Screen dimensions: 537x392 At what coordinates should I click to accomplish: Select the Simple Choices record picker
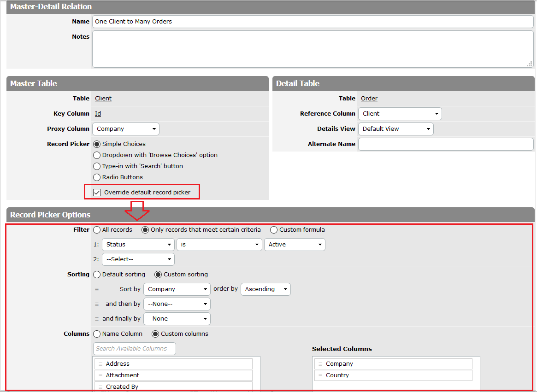click(97, 144)
